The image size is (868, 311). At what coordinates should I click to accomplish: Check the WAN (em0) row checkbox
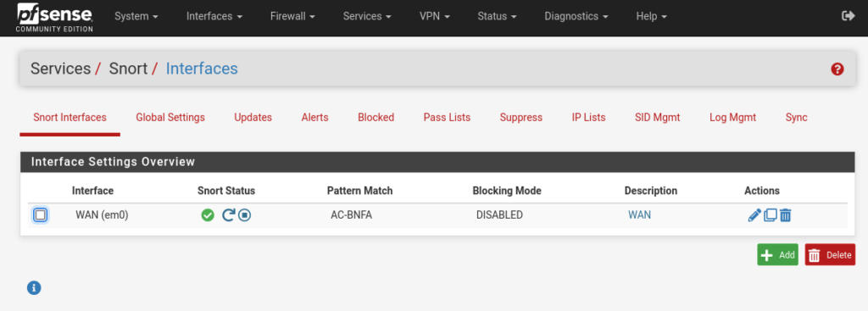(x=41, y=214)
